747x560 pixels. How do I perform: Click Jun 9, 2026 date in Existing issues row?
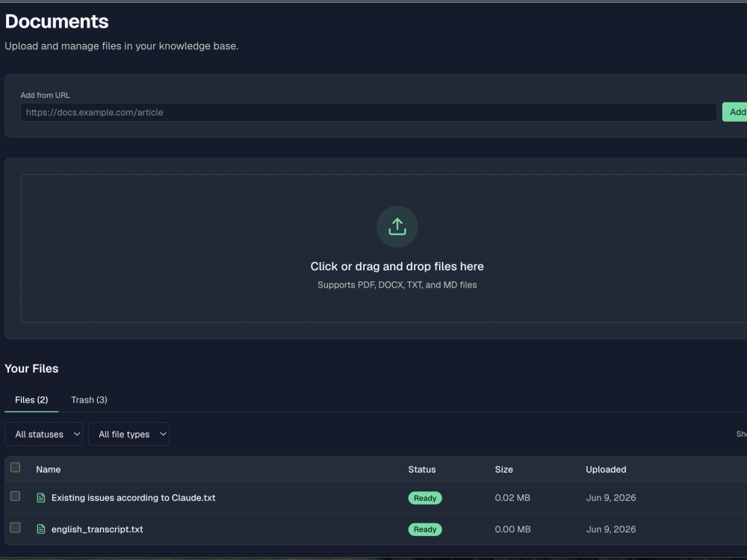611,497
